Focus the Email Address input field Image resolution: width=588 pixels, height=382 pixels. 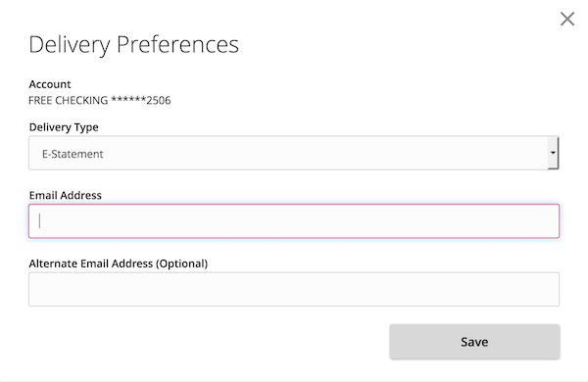pos(294,221)
